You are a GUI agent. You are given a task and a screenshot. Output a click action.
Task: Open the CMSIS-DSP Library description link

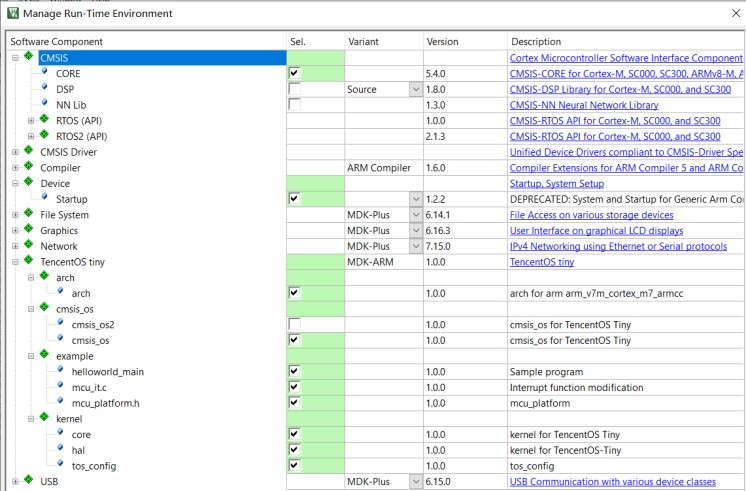pyautogui.click(x=620, y=89)
